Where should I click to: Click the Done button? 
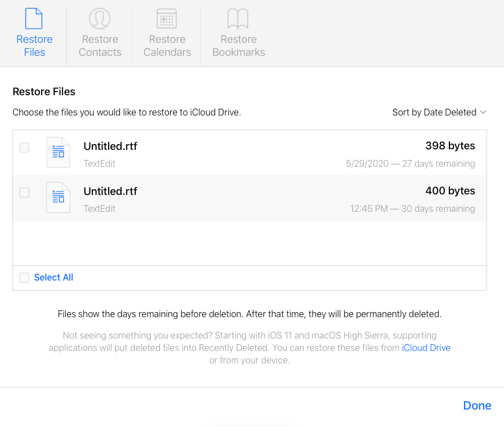(477, 406)
